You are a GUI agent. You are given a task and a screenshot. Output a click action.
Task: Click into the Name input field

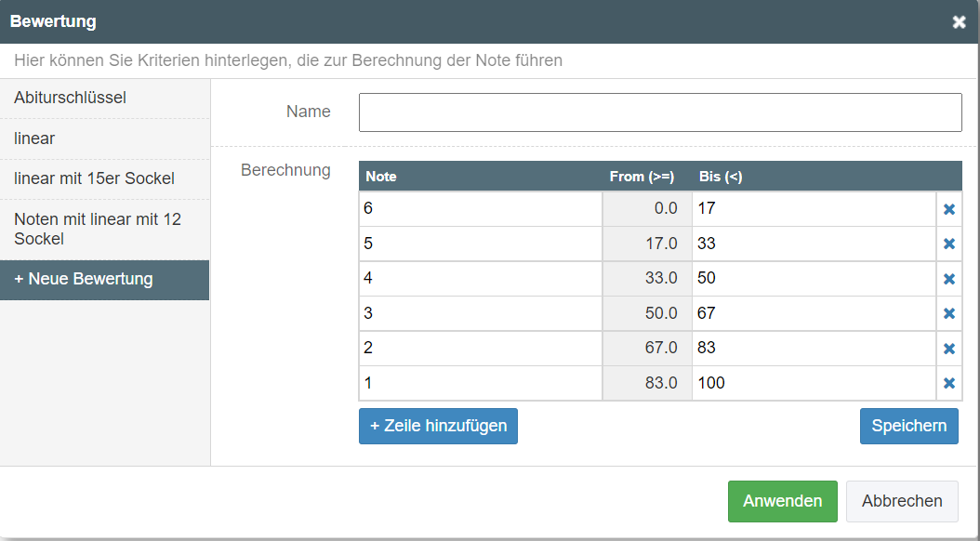pyautogui.click(x=660, y=112)
